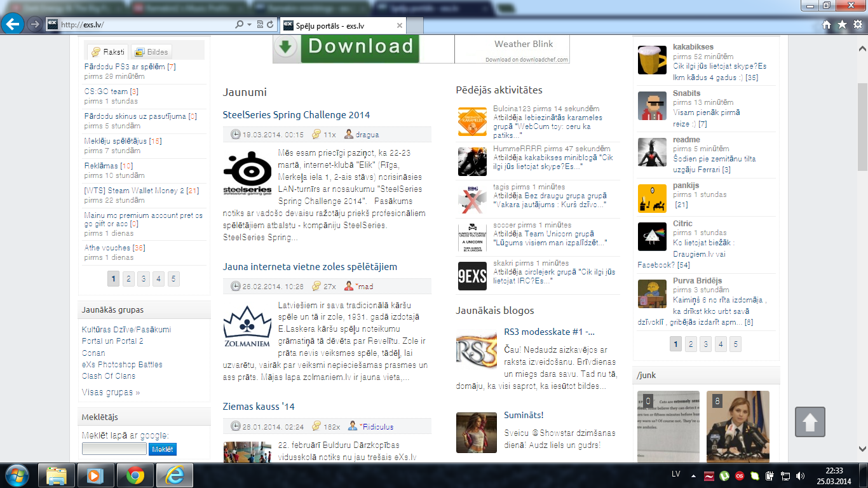Open Windows Start button
Screen dimensions: 868x488
(17, 475)
